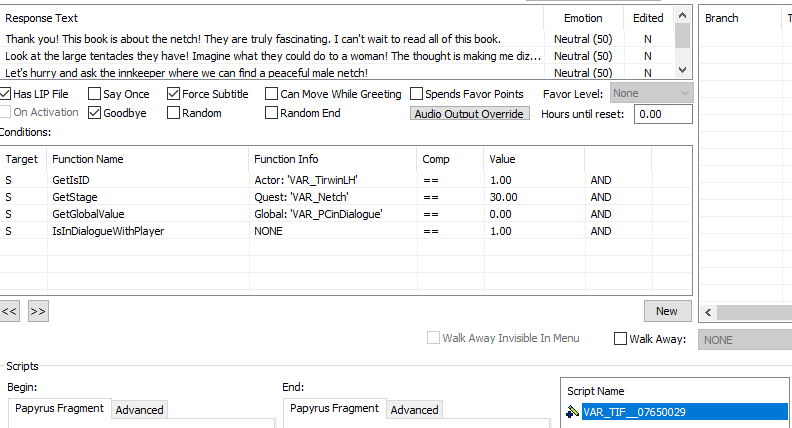
Task: Click the Function Info column header
Action: click(x=333, y=159)
